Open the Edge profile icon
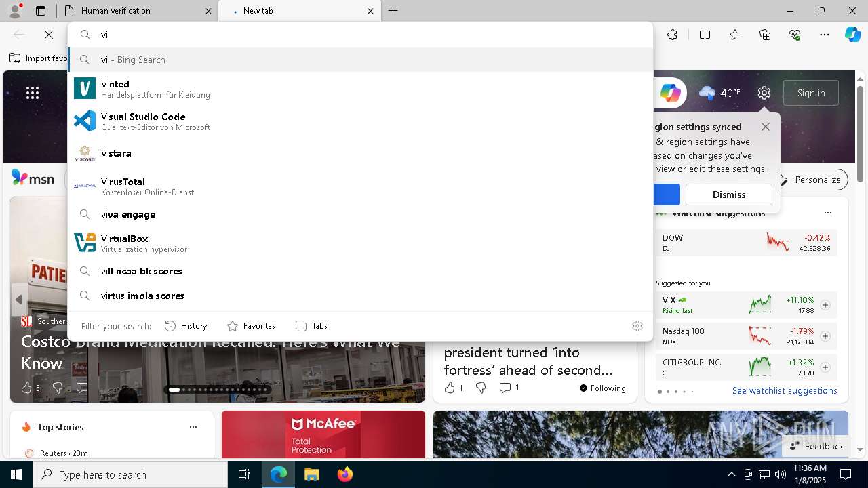This screenshot has width=868, height=488. (15, 11)
